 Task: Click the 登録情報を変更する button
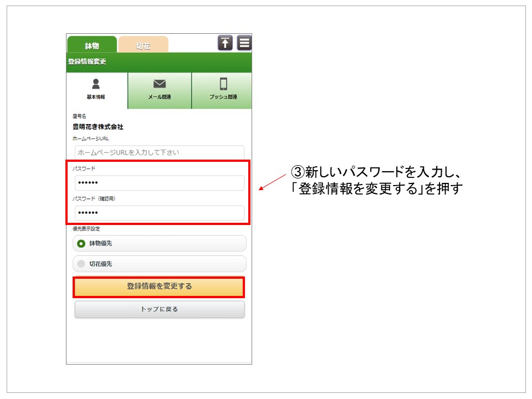159,287
